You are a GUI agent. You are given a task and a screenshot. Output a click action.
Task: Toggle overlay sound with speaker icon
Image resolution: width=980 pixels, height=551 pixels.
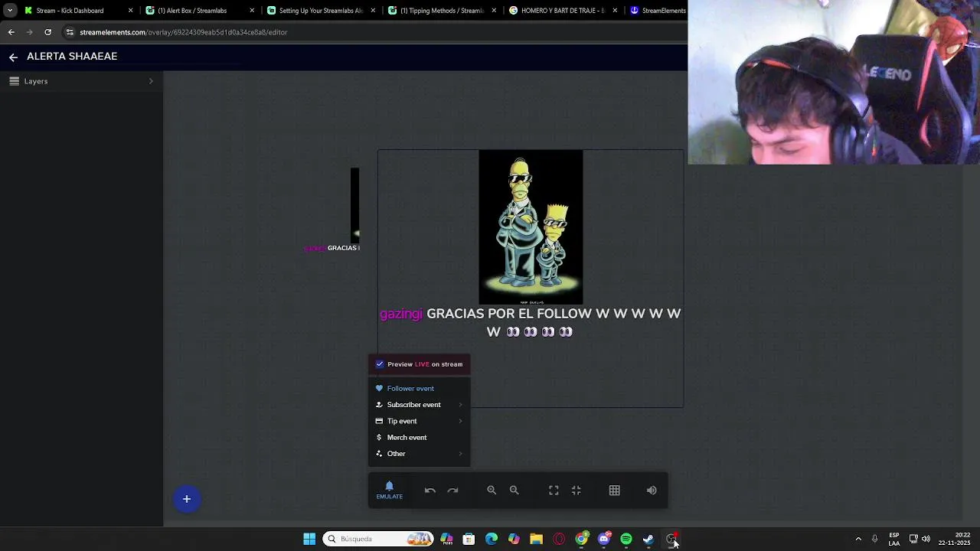(652, 491)
